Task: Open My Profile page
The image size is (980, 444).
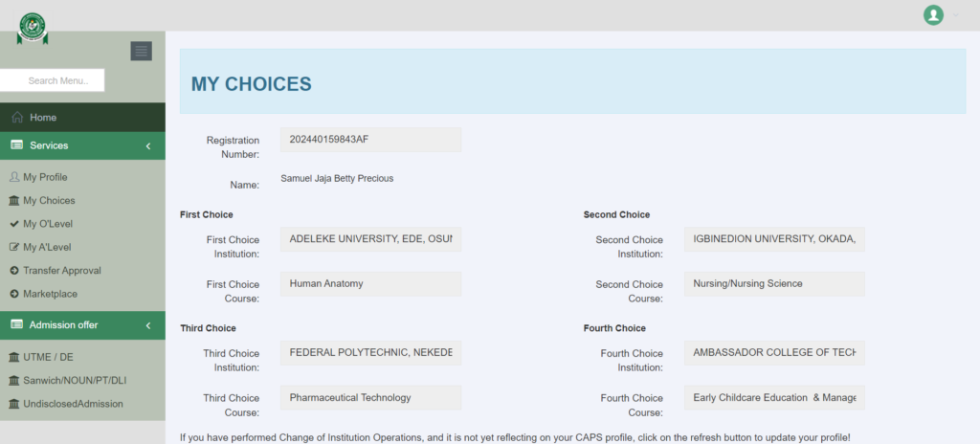Action: [45, 177]
